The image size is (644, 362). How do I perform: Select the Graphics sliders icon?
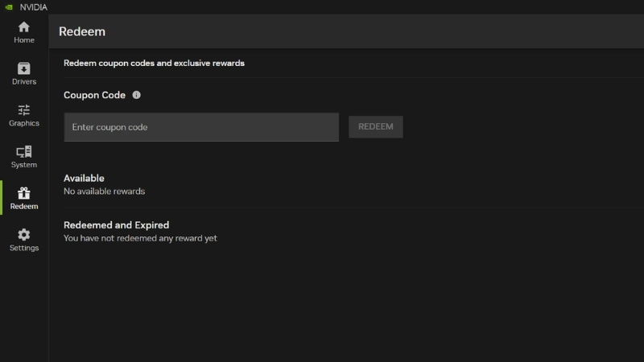click(x=24, y=110)
